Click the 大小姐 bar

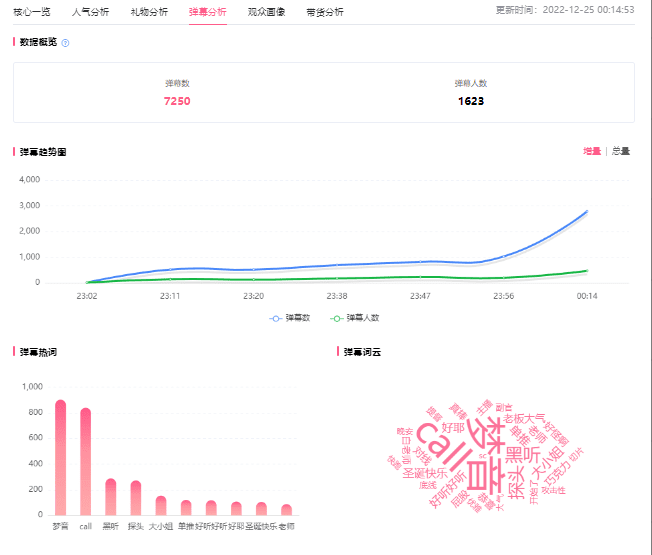coord(161,506)
